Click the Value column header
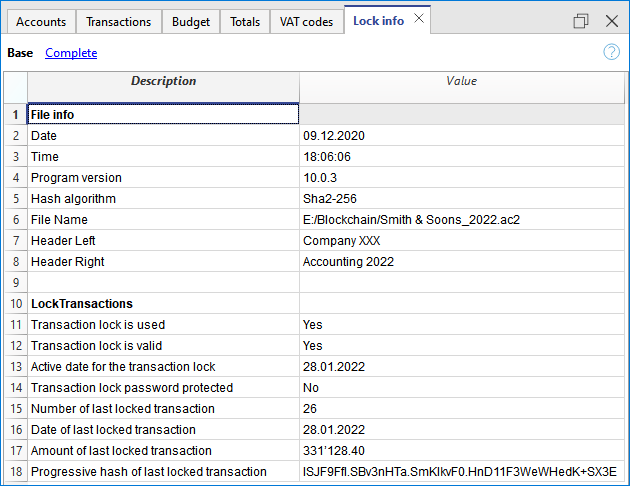The width and height of the screenshot is (630, 486). (462, 82)
